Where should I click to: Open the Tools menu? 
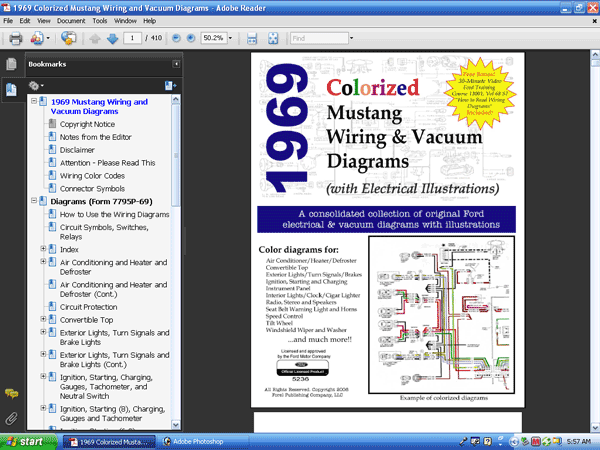pos(99,21)
